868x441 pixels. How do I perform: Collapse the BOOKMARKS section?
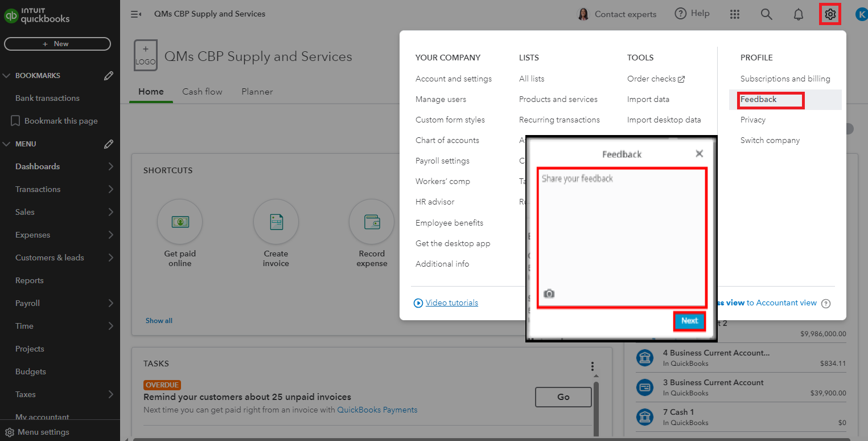coord(7,76)
